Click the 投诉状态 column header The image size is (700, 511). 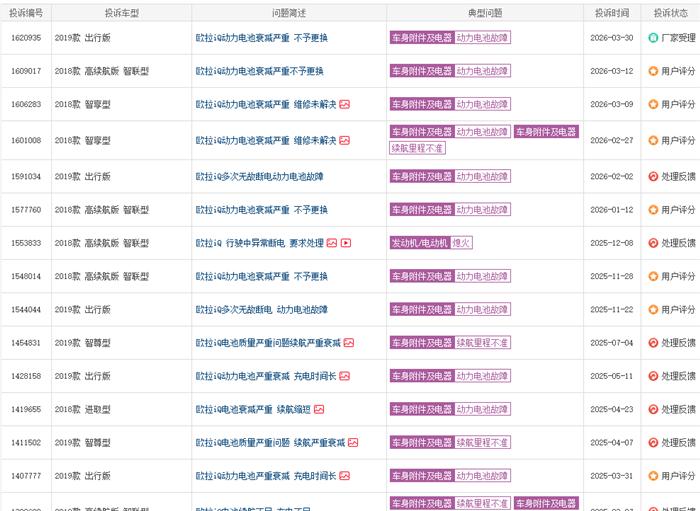(x=670, y=13)
